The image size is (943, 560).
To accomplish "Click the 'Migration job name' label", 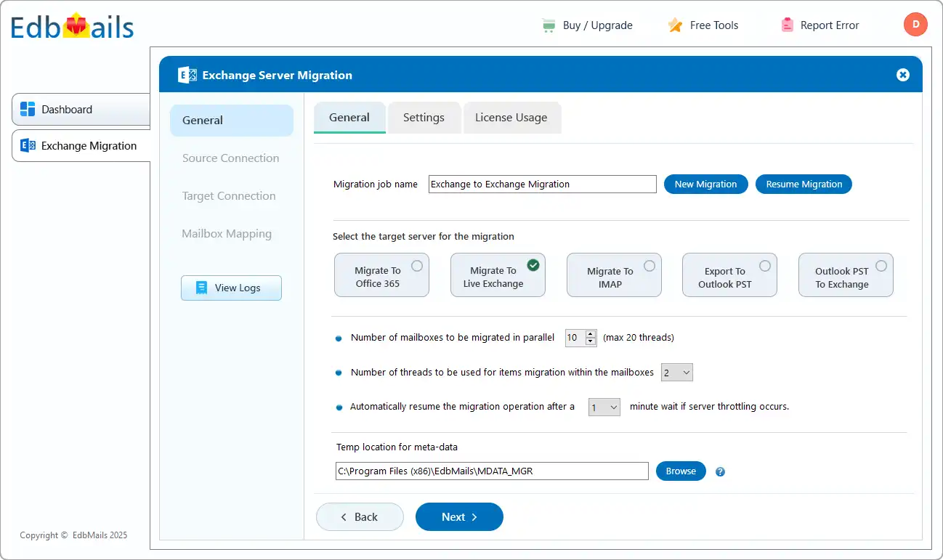I will coord(376,184).
